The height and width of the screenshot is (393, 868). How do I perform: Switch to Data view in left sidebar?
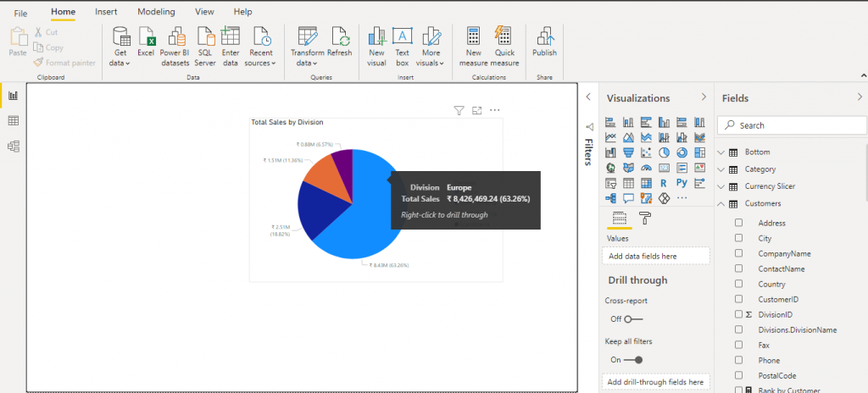tap(13, 120)
